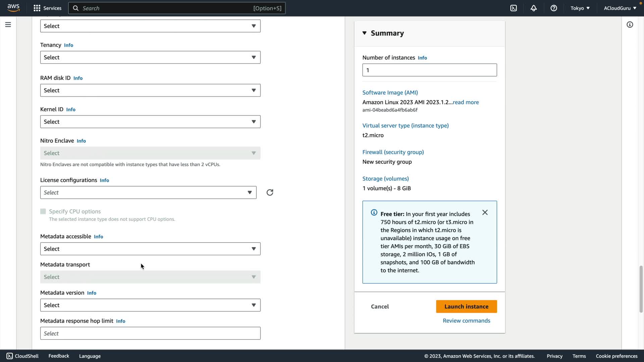The image size is (644, 362).
Task: Dismiss the Free tier notice
Action: click(x=485, y=213)
